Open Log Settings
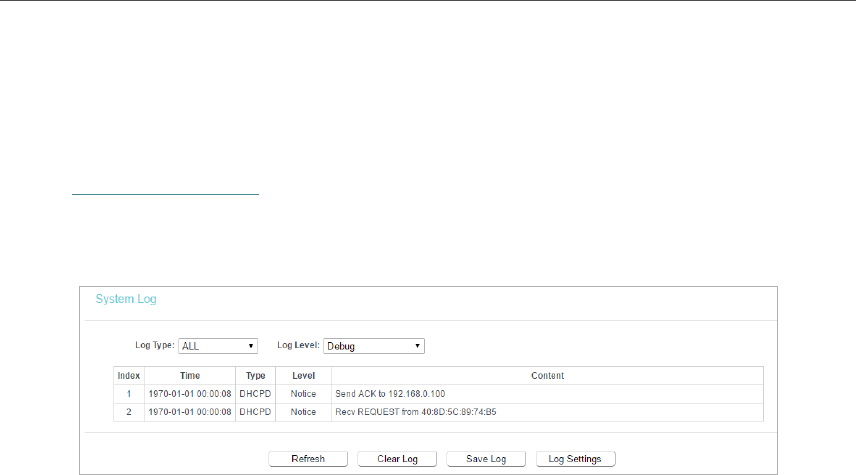Screen dimensions: 856x475 575,459
